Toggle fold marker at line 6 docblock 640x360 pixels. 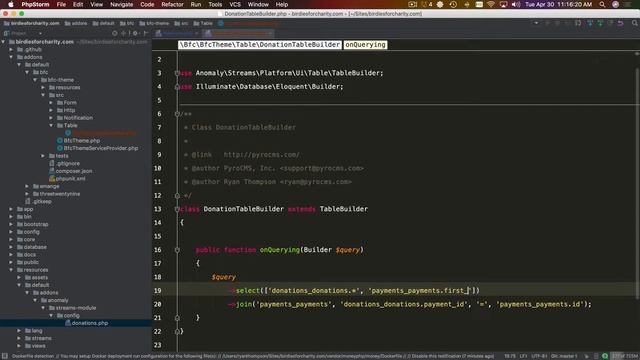coord(177,114)
